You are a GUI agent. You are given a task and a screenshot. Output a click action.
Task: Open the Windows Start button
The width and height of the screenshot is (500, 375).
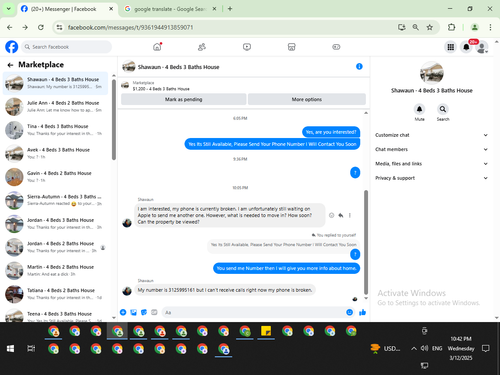[x=10, y=349]
